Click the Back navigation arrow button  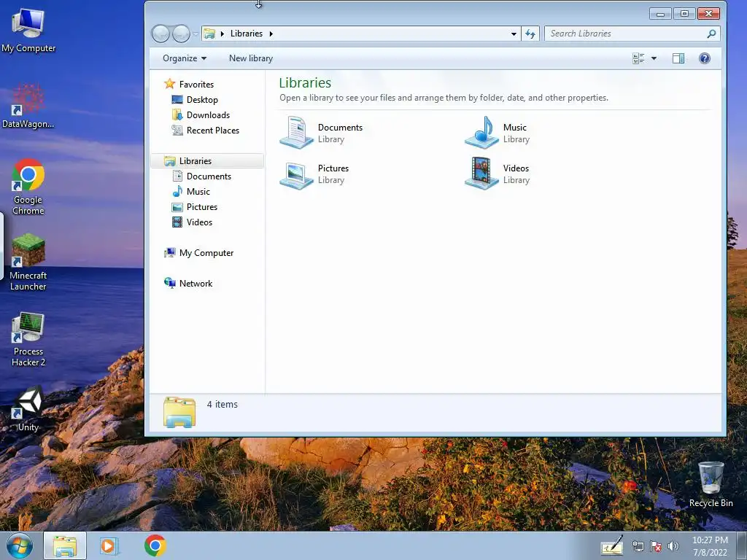pyautogui.click(x=160, y=34)
